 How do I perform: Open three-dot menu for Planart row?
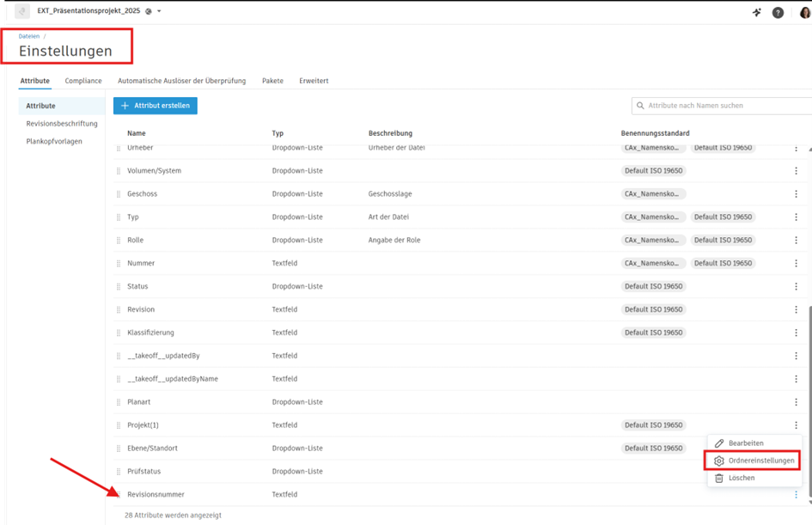[796, 402]
